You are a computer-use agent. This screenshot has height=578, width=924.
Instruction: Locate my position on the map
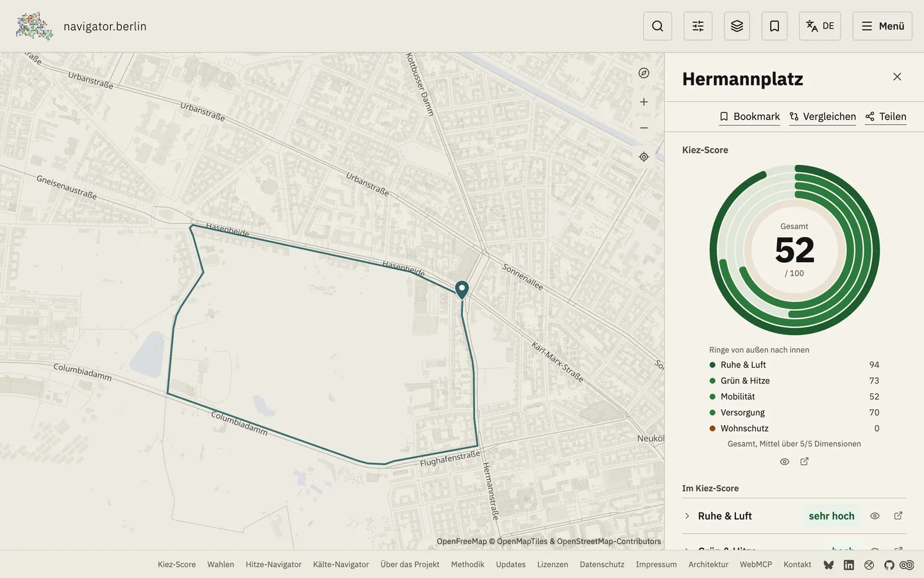[x=644, y=157]
